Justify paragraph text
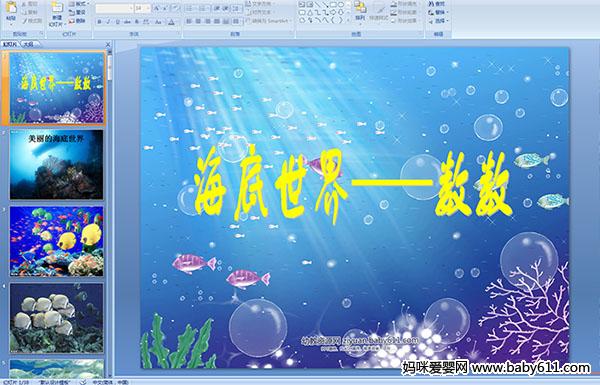 (217, 21)
